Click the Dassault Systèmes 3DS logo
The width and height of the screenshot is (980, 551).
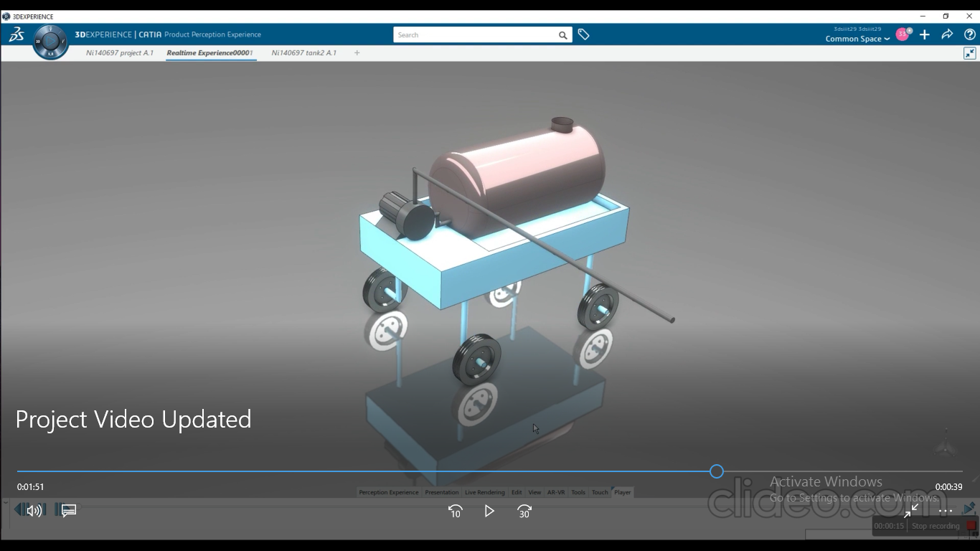click(17, 34)
